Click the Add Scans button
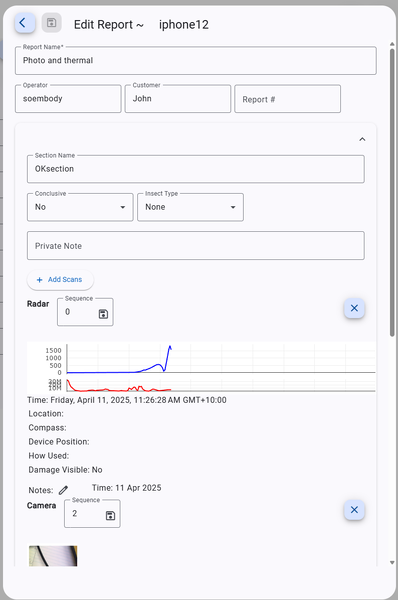This screenshot has height=600, width=398. click(60, 280)
